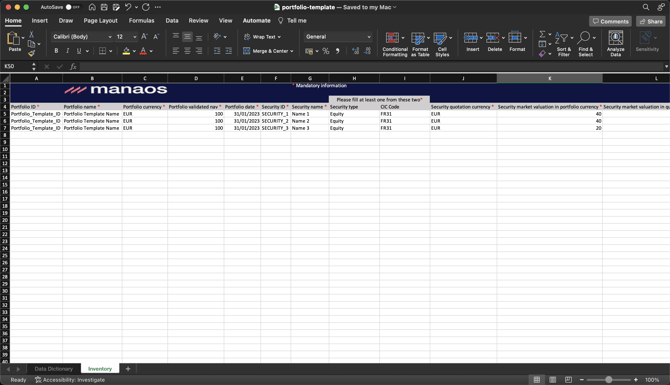Decrease the cell indent
The image size is (670, 385).
click(x=217, y=51)
